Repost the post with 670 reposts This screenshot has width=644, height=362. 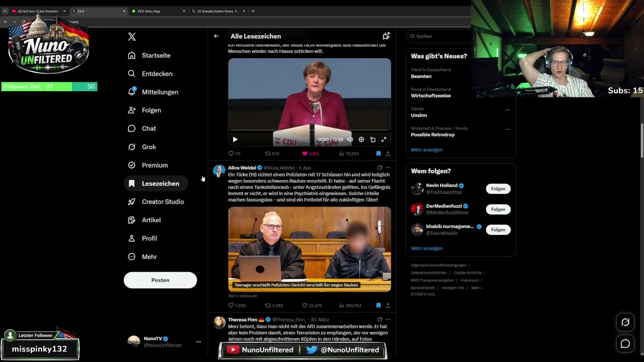click(x=272, y=153)
